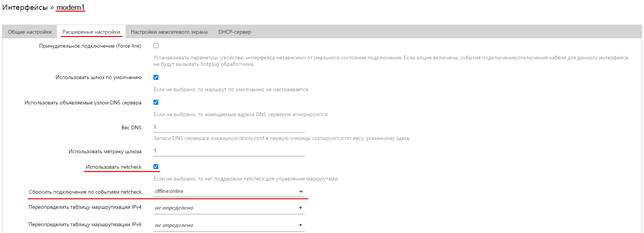Click the dropdown chevron next to offline/online
644x233 pixels.
pyautogui.click(x=300, y=191)
